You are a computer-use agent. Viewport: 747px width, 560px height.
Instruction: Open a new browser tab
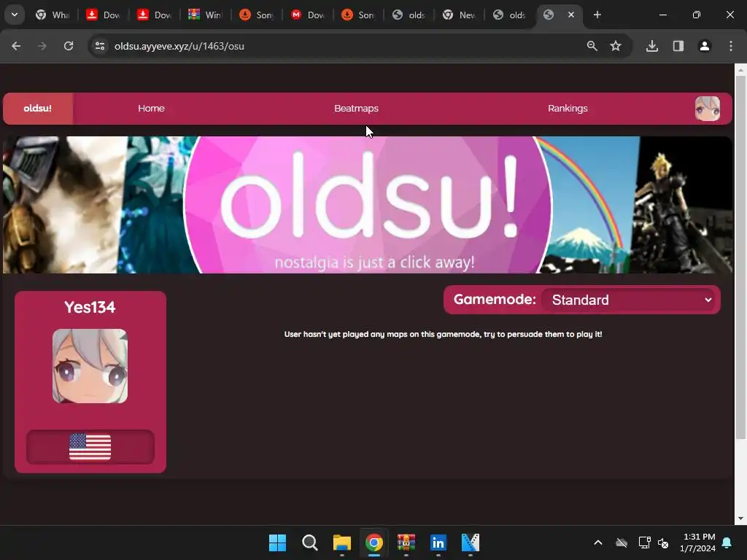pos(597,15)
